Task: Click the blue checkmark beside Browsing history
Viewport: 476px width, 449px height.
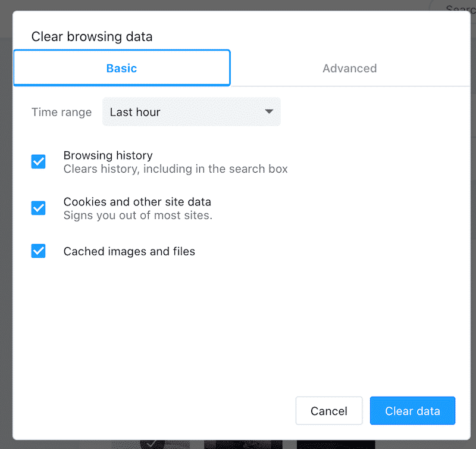Action: coord(38,161)
